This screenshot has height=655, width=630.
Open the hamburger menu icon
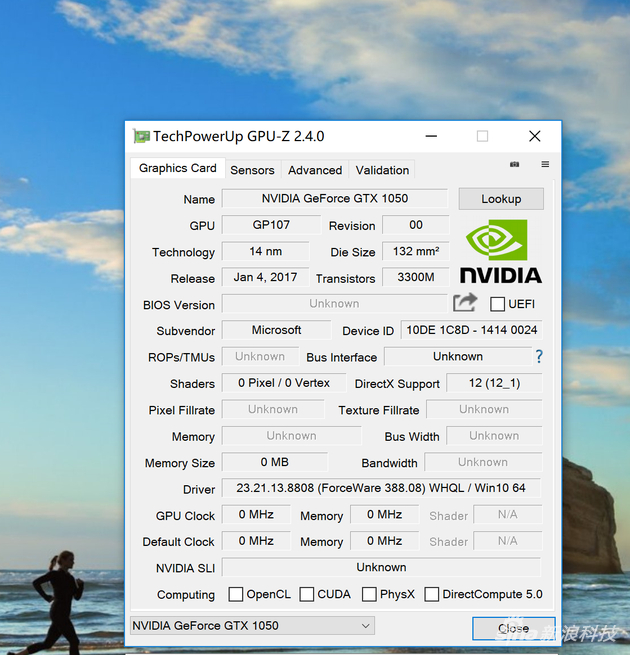(x=545, y=164)
